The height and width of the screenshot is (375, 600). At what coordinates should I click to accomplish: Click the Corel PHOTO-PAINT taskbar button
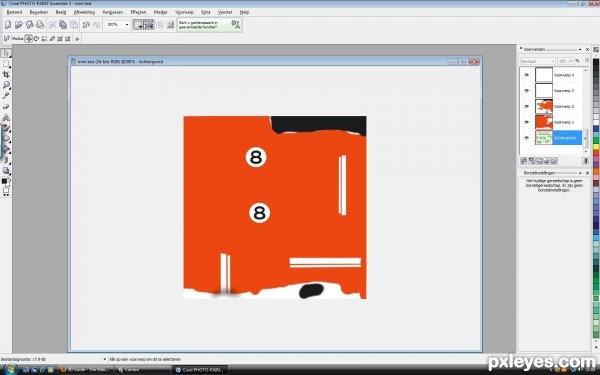(199, 370)
